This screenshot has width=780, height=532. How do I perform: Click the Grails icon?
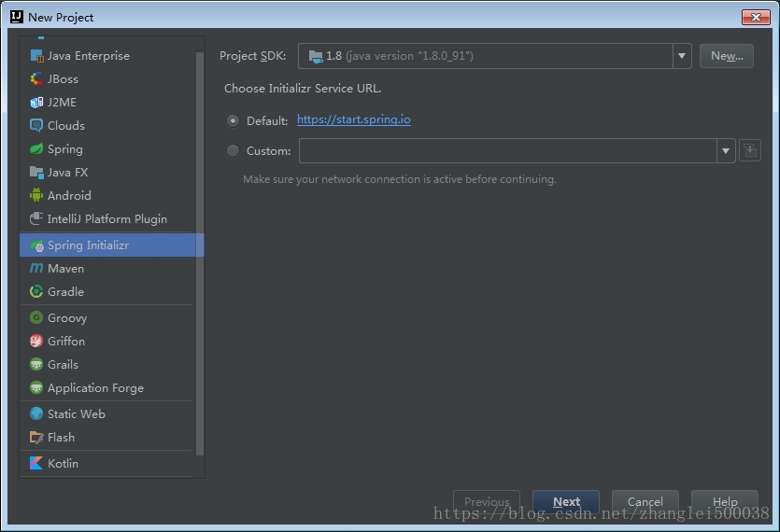click(36, 364)
